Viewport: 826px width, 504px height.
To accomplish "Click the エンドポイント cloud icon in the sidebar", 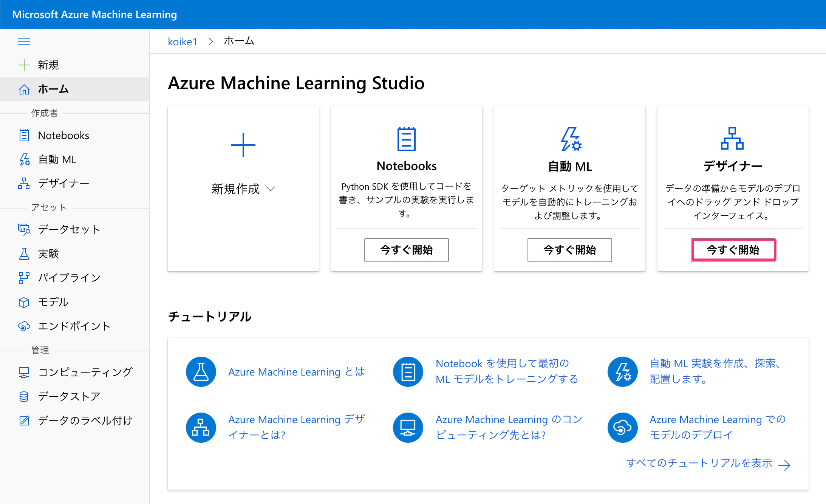I will (24, 326).
